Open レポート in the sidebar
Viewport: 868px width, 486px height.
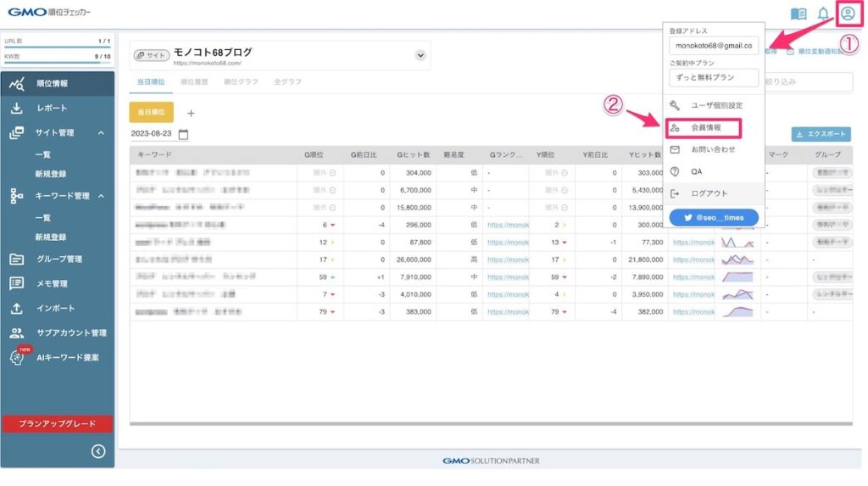coord(58,108)
